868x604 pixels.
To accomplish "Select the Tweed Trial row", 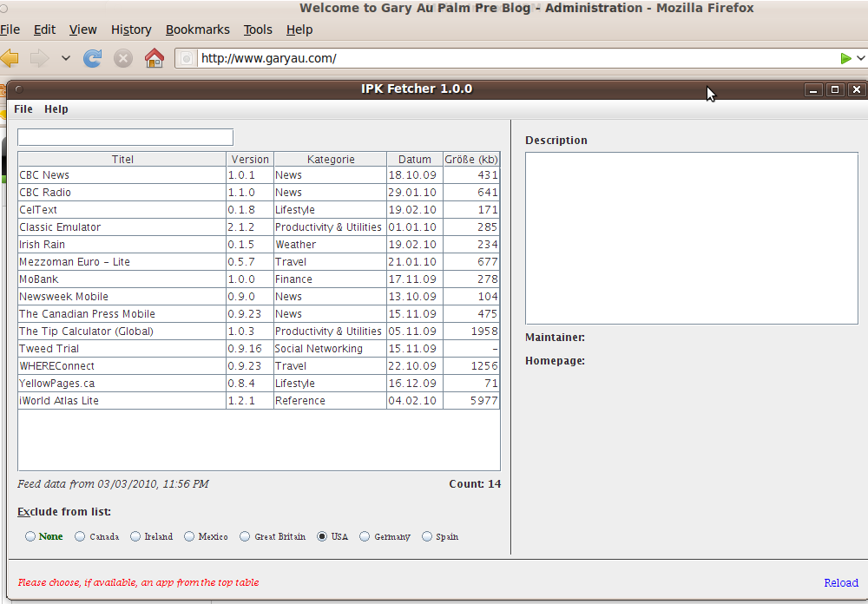I will pos(259,348).
